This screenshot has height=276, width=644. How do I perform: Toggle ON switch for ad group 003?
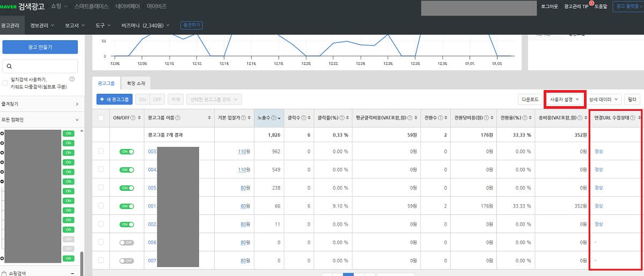click(x=127, y=152)
